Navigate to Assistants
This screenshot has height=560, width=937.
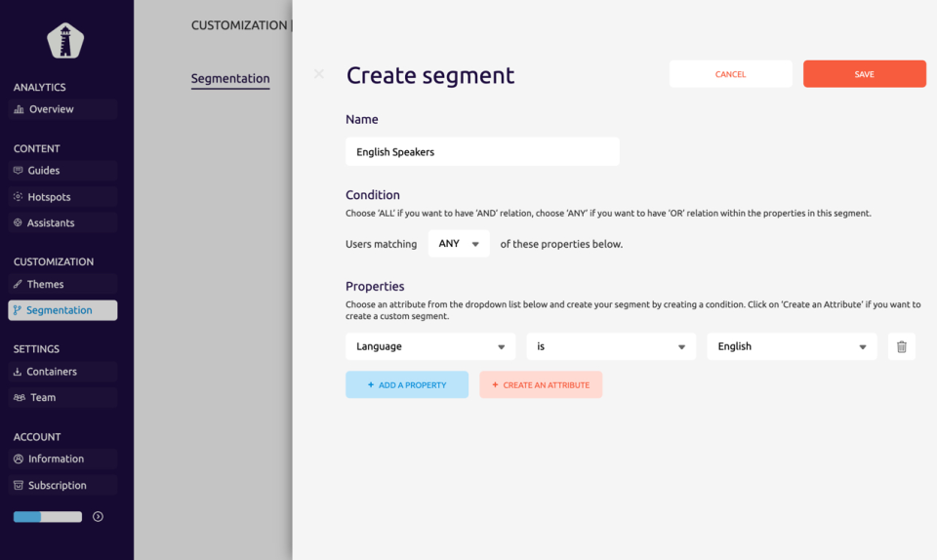click(51, 223)
